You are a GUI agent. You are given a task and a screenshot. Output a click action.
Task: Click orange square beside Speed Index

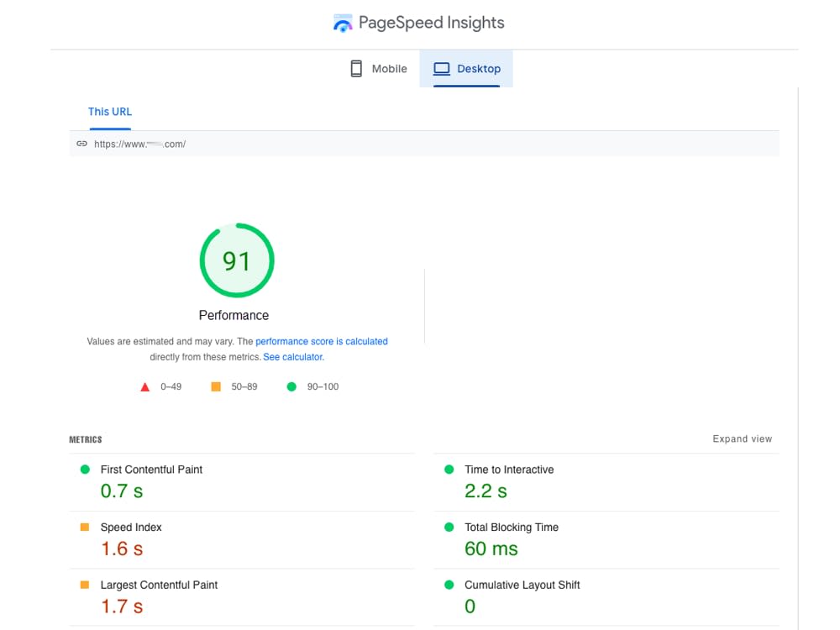[x=85, y=528]
